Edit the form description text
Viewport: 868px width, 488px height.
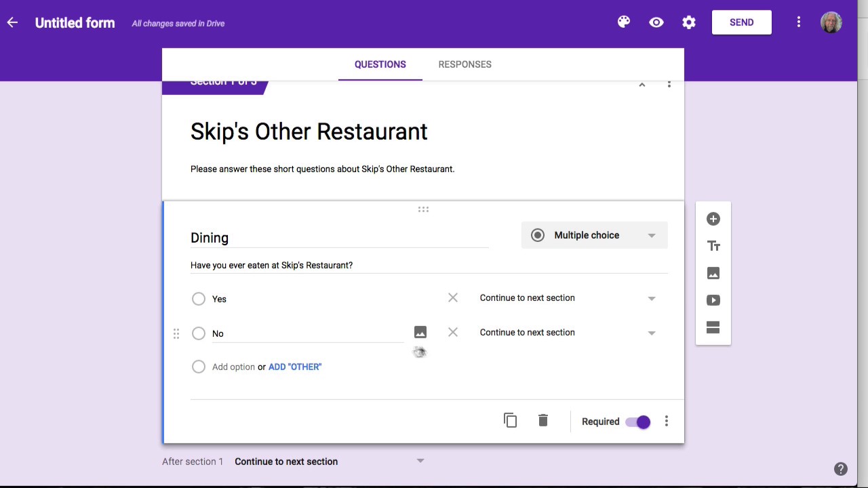[x=323, y=169]
